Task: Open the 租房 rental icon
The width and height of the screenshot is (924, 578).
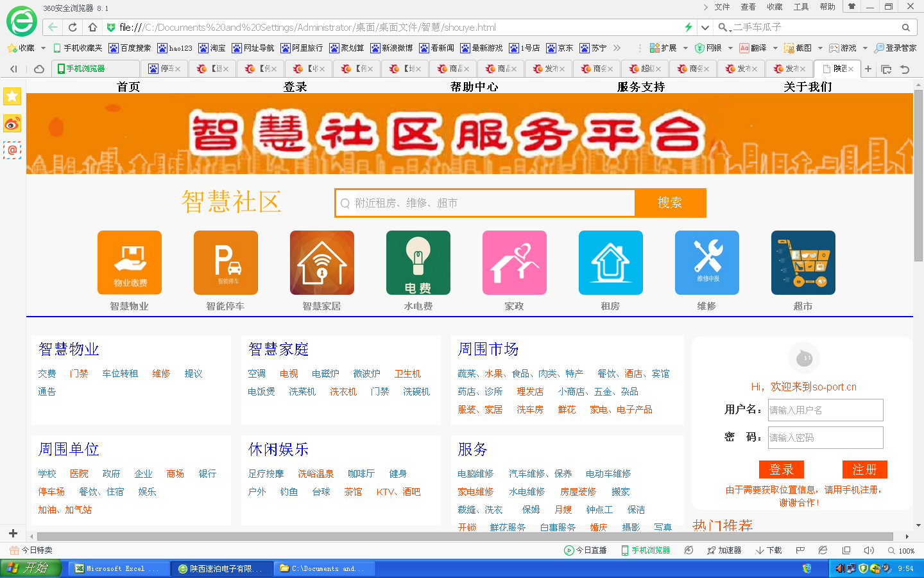Action: (x=611, y=263)
